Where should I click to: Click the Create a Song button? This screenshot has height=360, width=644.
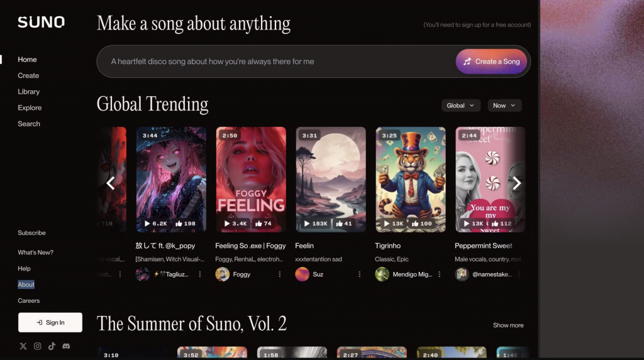[x=491, y=62]
